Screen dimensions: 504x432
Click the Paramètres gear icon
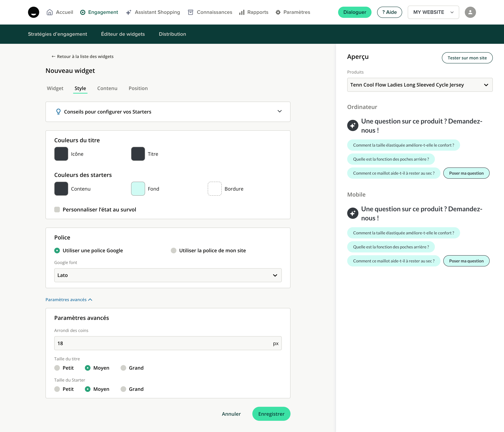click(x=278, y=12)
